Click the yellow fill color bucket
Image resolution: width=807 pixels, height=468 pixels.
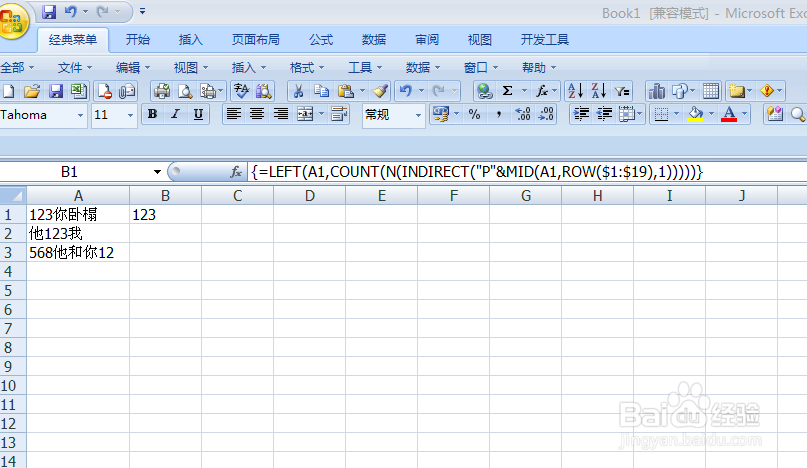pos(695,114)
